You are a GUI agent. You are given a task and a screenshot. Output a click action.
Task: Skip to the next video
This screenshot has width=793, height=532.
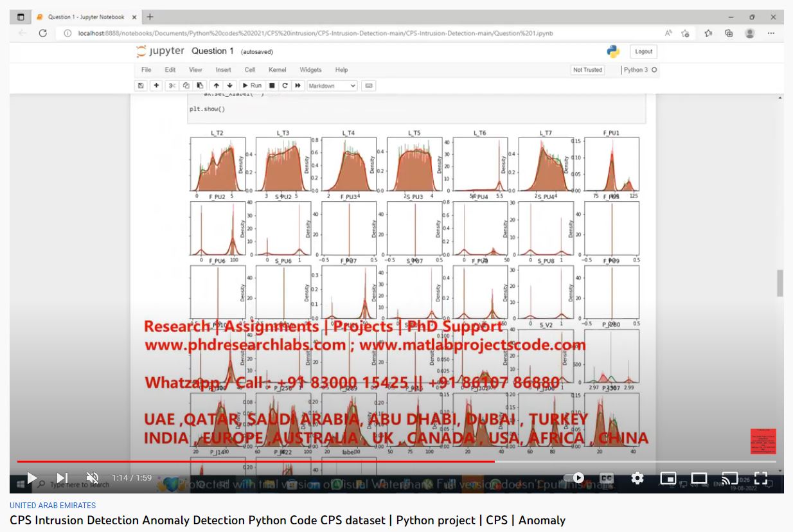[62, 478]
